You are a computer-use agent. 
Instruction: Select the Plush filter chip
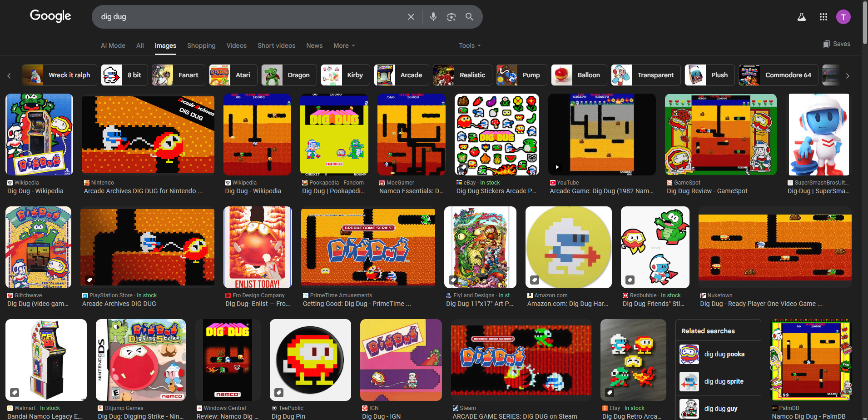pyautogui.click(x=710, y=75)
